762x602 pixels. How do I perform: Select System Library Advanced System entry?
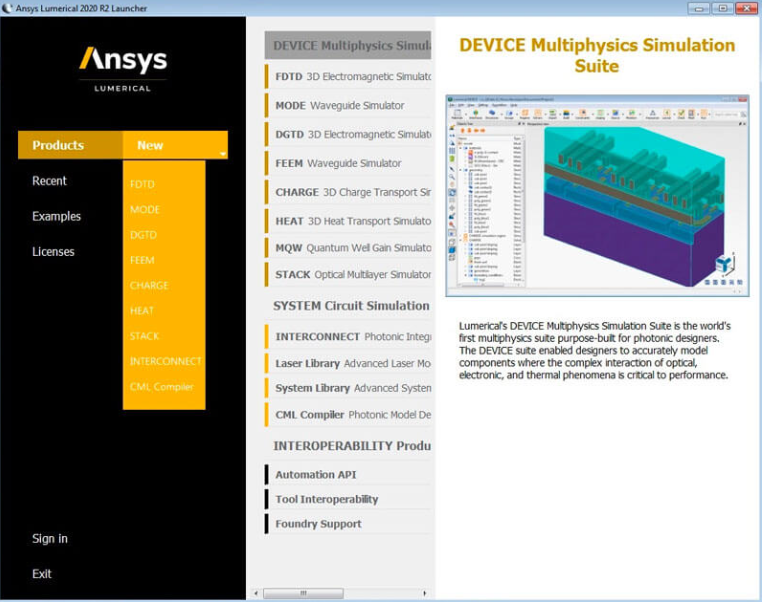(348, 388)
